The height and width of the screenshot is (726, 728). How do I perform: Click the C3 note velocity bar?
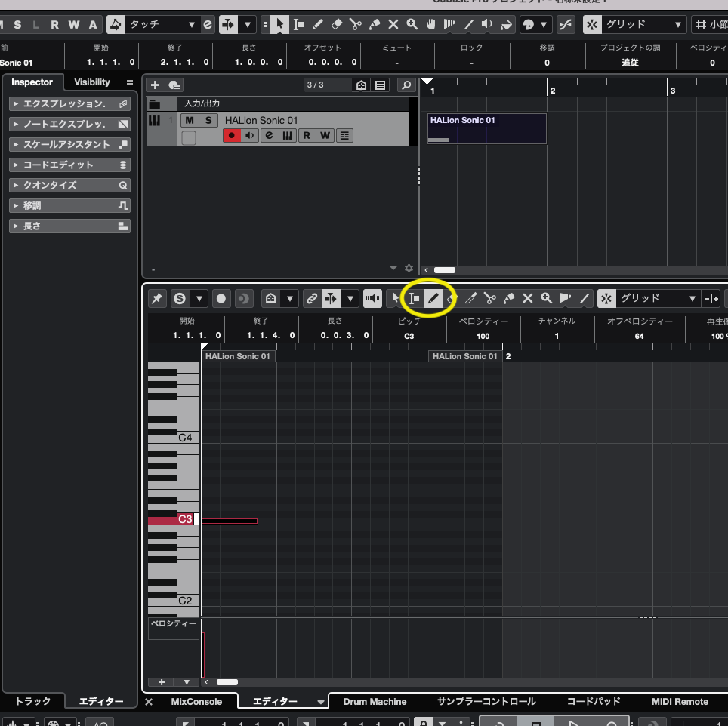coord(203,654)
